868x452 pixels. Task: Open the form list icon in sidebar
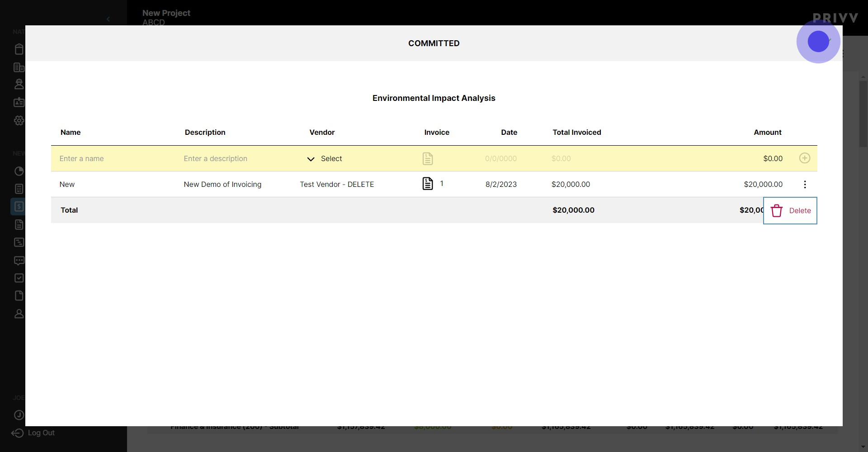point(19,242)
